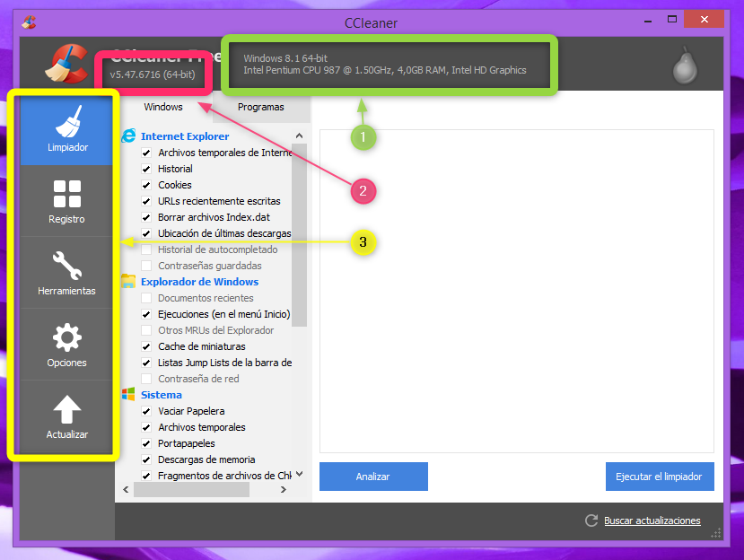Switch to the Windows tab

tap(163, 107)
